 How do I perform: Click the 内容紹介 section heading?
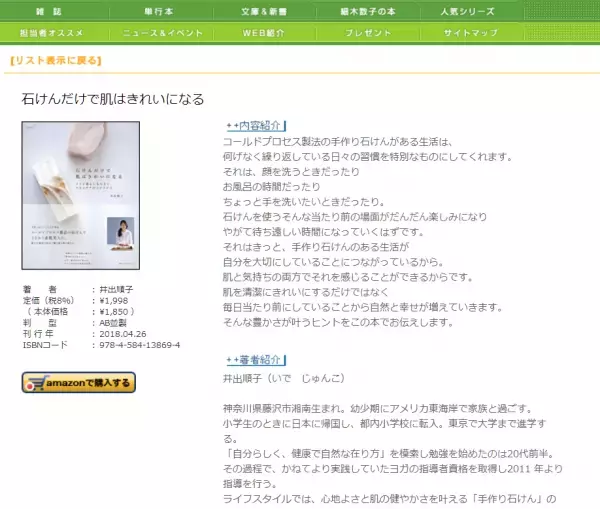coord(256,126)
